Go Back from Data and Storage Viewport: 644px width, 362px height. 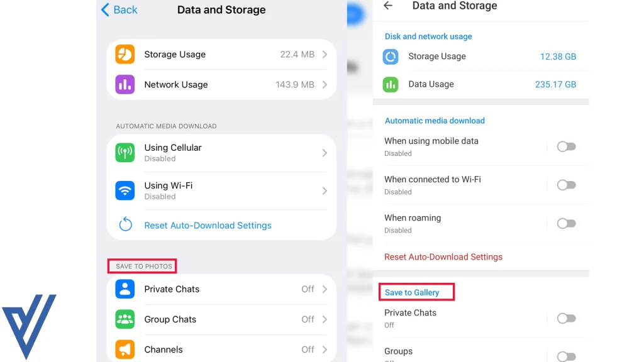pyautogui.click(x=119, y=9)
